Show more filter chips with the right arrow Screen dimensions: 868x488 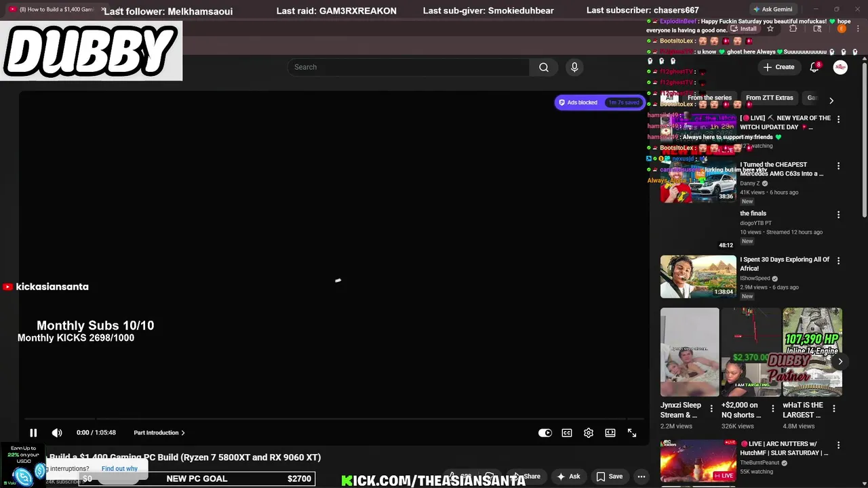tap(831, 101)
